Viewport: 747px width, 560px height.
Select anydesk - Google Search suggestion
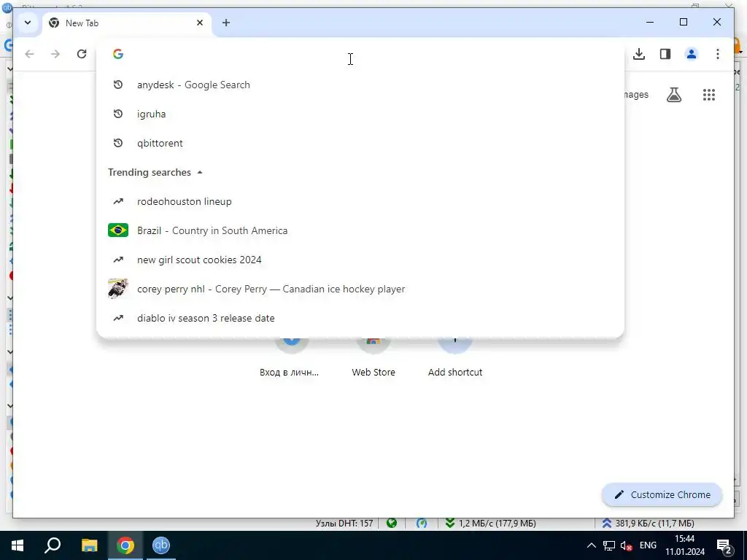tap(360, 85)
